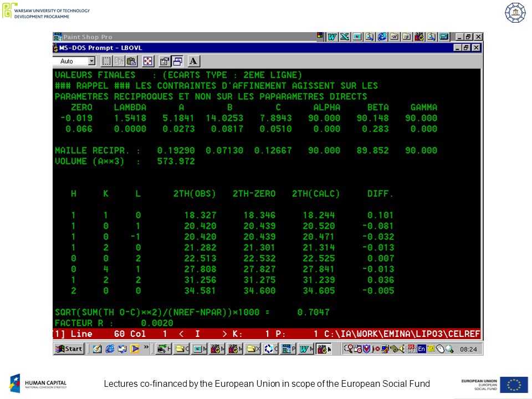The image size is (532, 399).
Task: Click the value 0.7047
Action: click(314, 312)
